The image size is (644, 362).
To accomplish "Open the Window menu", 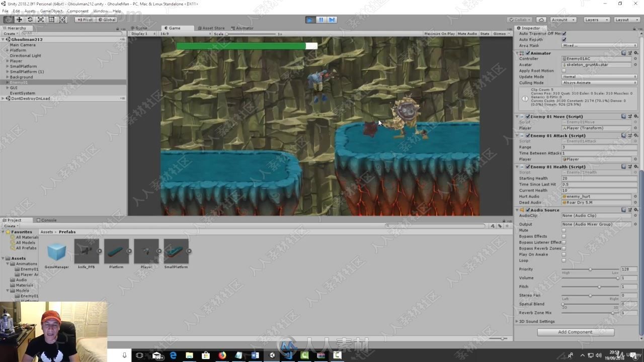I will [100, 11].
